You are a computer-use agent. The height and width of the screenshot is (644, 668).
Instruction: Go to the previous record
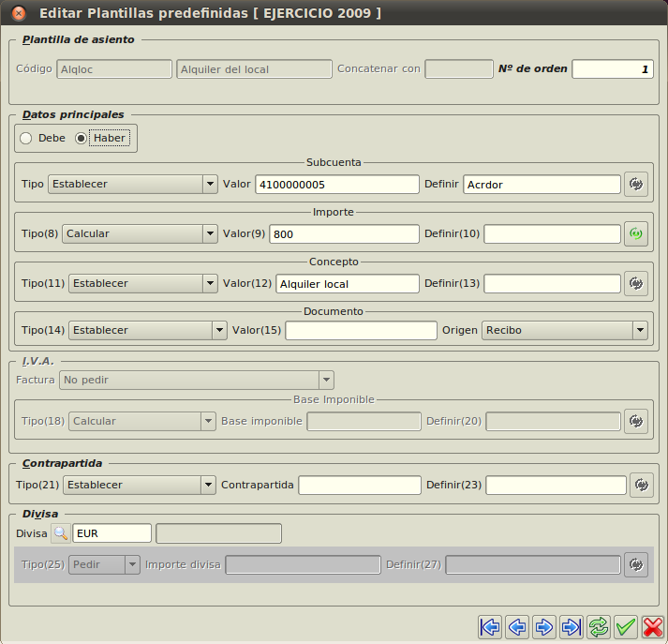point(517,627)
